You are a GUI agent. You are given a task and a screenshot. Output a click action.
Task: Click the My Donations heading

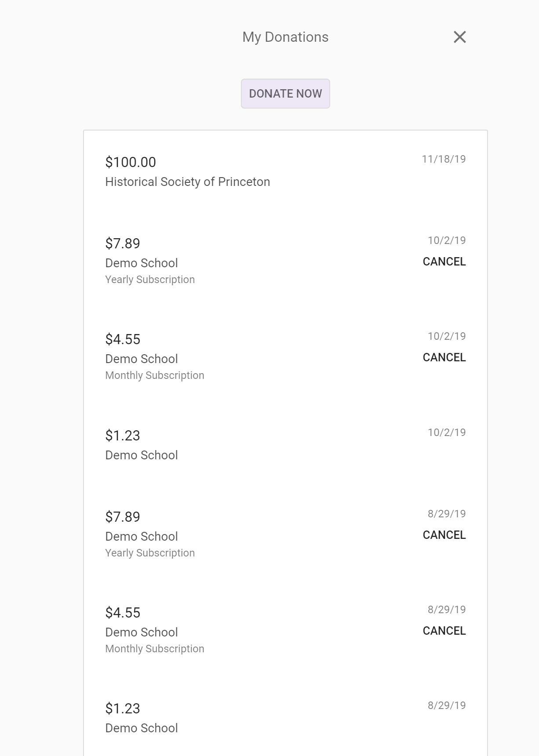point(285,37)
